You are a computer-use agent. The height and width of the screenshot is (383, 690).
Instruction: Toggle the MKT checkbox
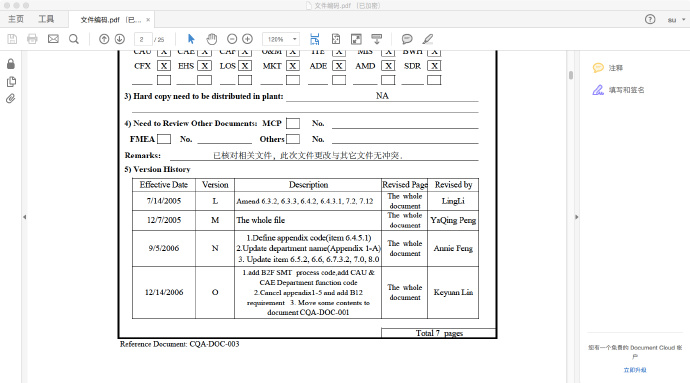[x=293, y=66]
